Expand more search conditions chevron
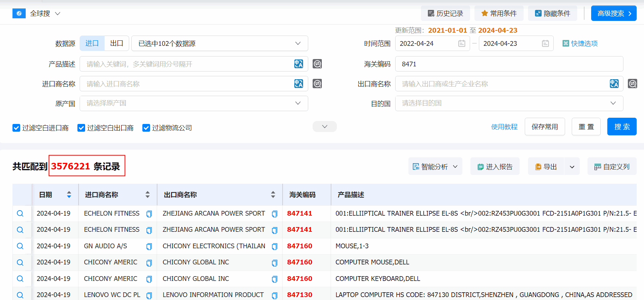 (324, 127)
